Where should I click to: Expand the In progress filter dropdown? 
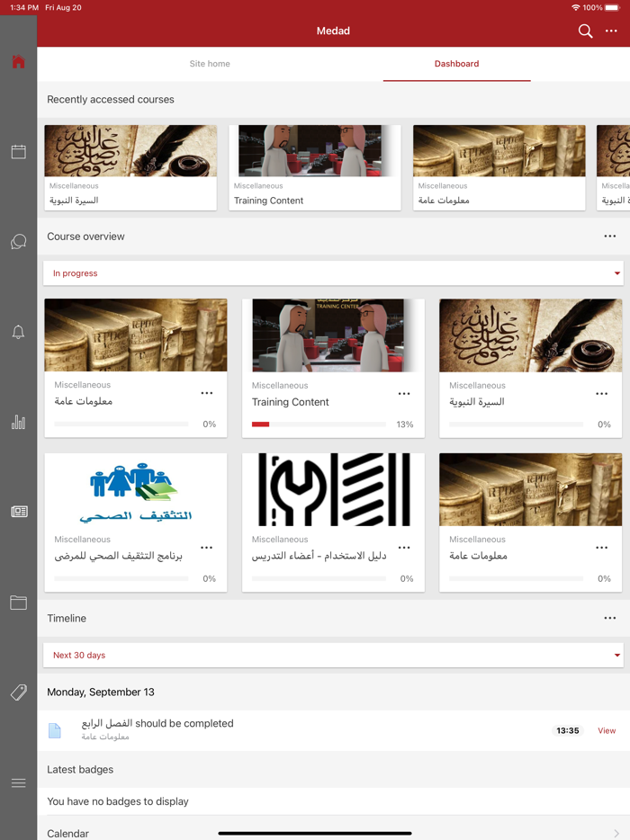(x=333, y=273)
